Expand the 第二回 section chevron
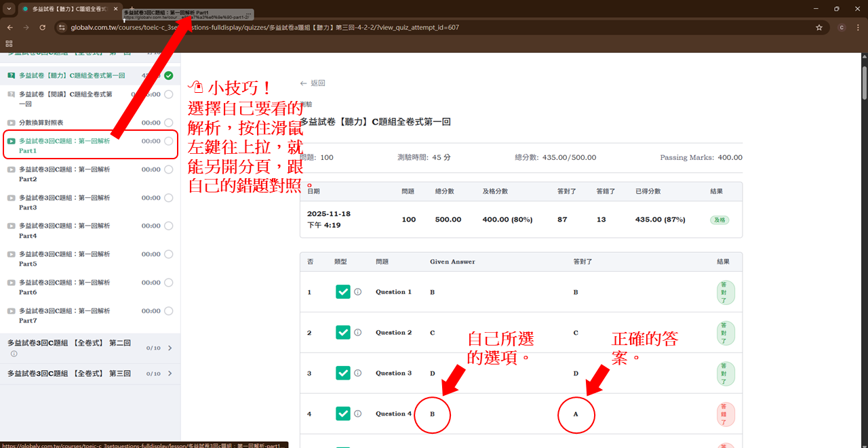The height and width of the screenshot is (448, 868). point(170,348)
